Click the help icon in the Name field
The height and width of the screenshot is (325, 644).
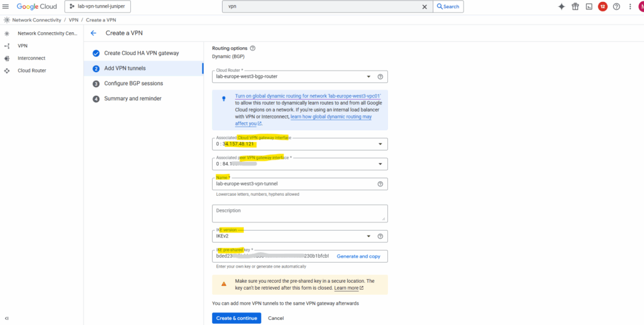coord(380,184)
